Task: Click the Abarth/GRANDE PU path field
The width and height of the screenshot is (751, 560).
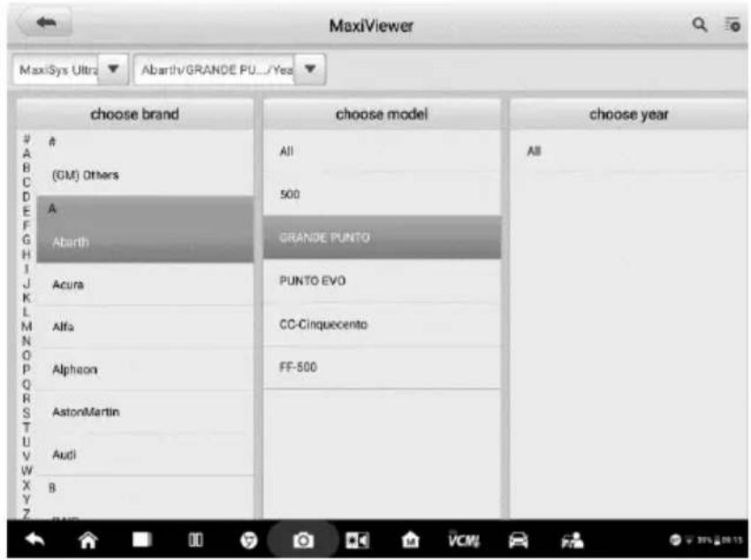Action: click(215, 70)
